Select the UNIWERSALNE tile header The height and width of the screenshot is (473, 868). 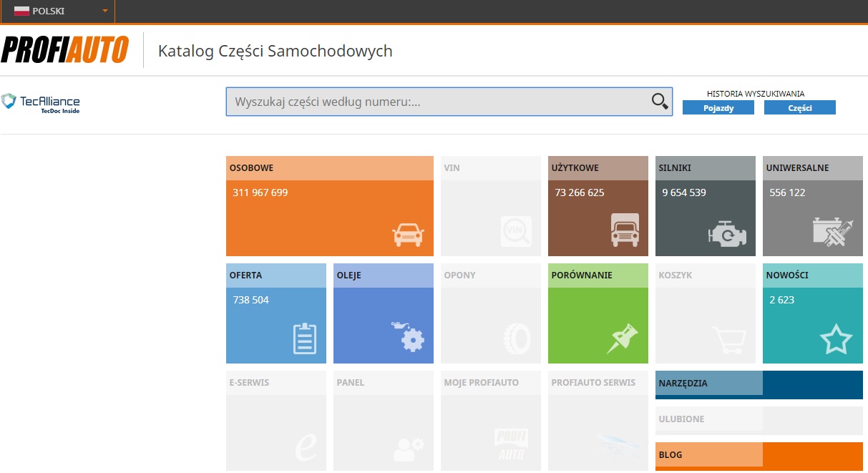(x=813, y=168)
